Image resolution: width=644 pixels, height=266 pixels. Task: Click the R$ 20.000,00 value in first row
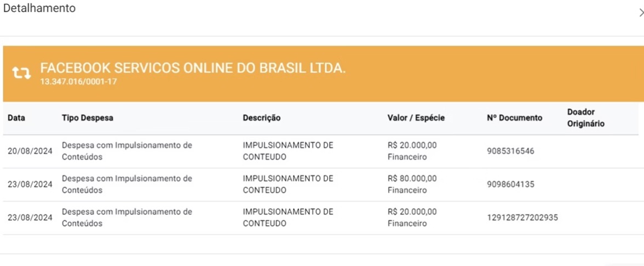coord(412,145)
